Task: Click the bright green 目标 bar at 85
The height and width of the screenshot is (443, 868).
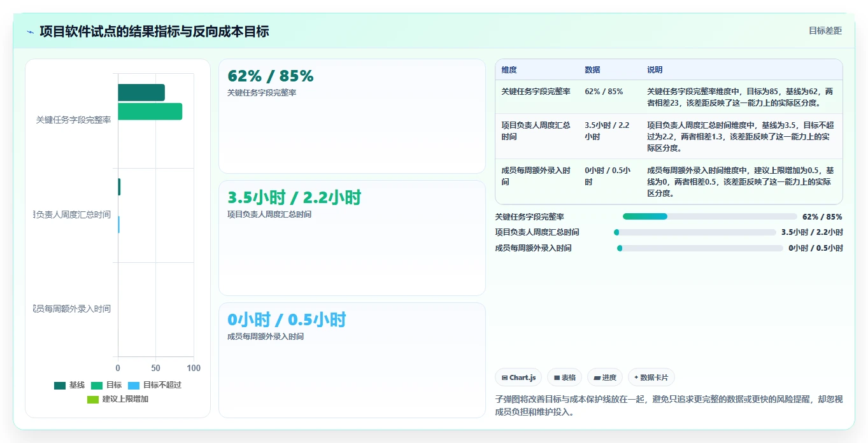Action: pyautogui.click(x=150, y=111)
